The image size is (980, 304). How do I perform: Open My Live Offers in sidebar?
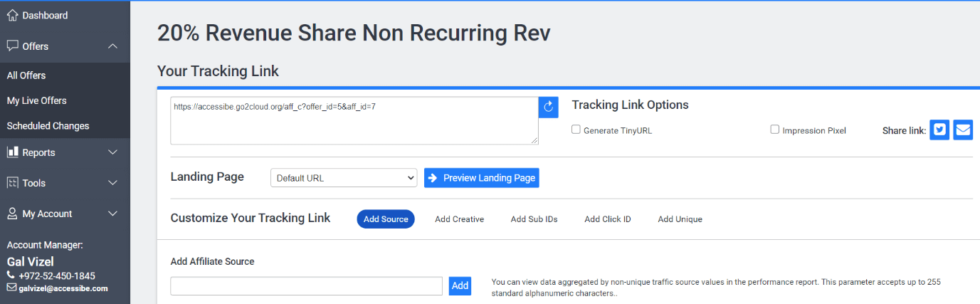coord(37,100)
